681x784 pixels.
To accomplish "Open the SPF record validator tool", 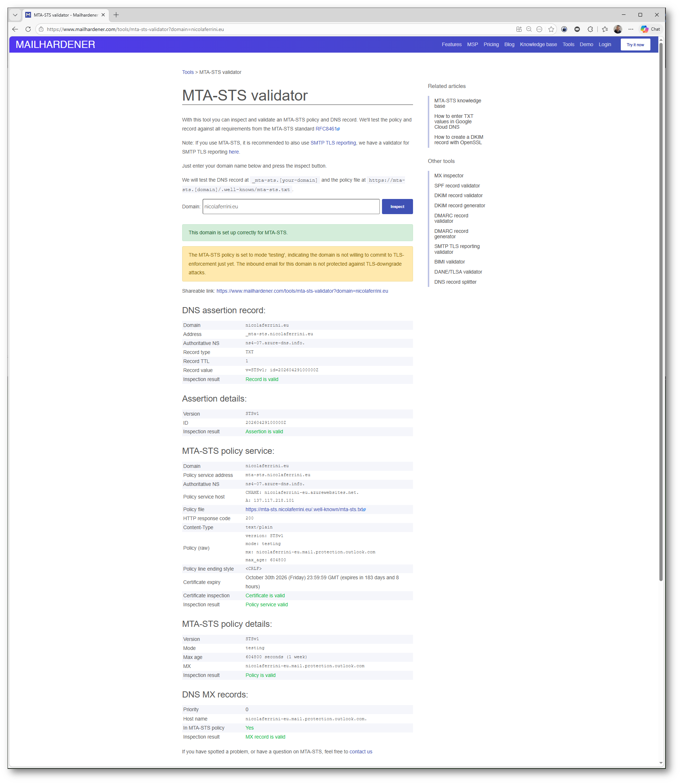I will click(457, 186).
